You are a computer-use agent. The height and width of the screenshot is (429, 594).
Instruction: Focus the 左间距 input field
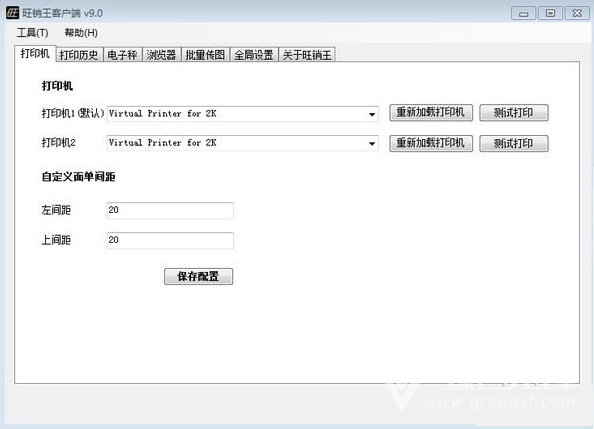tap(170, 210)
